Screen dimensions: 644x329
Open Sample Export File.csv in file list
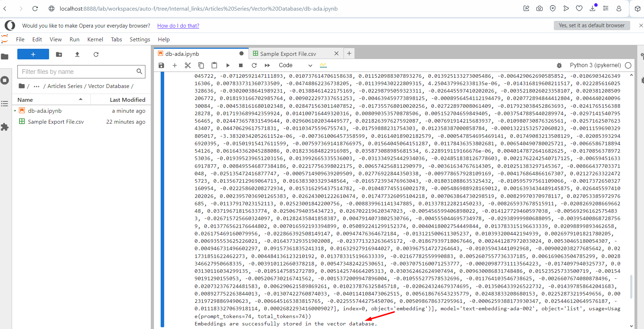pos(55,122)
